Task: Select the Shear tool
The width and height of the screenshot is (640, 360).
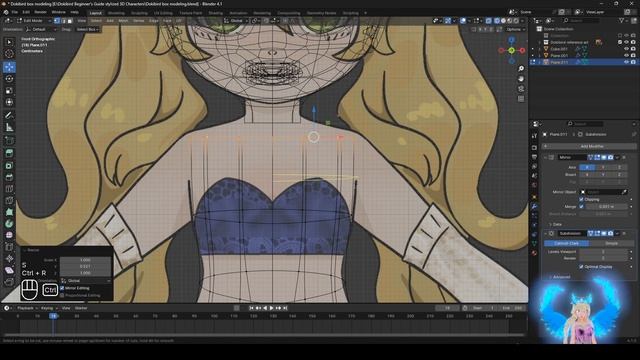Action: [x=9, y=270]
